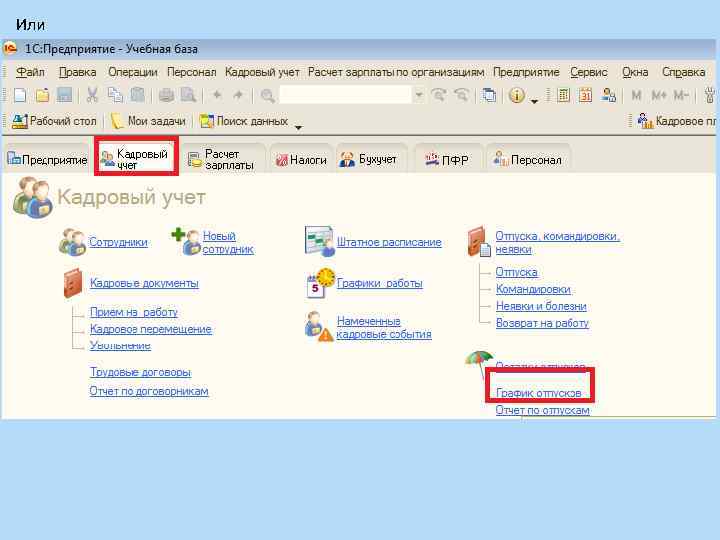This screenshot has height=540, width=720.
Task: Switch to the Налоги tab
Action: 301,160
